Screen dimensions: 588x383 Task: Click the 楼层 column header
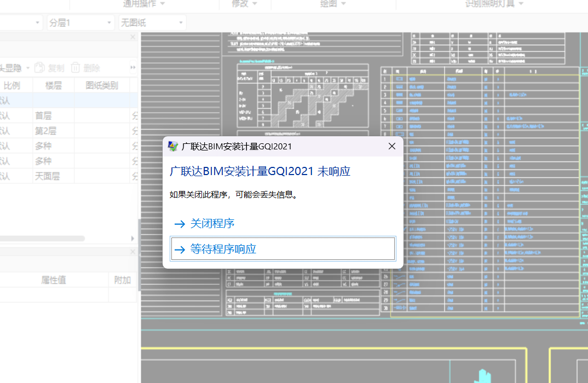[54, 85]
